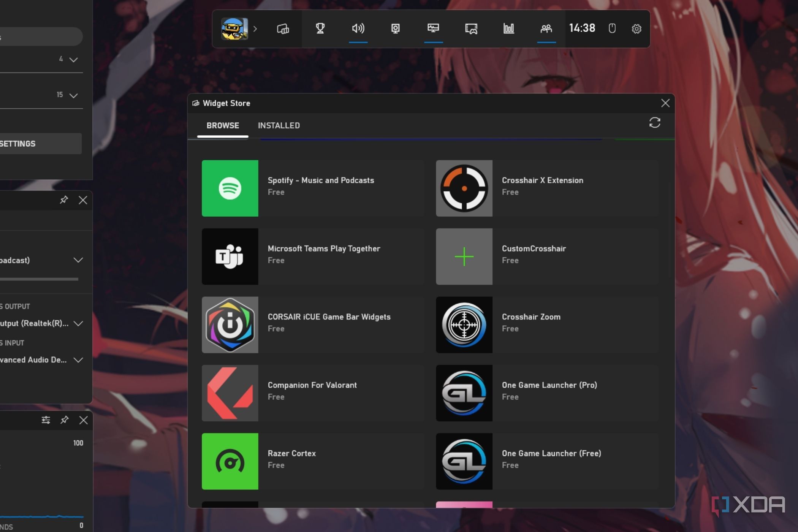Pin the Audio widget panel

pyautogui.click(x=64, y=200)
